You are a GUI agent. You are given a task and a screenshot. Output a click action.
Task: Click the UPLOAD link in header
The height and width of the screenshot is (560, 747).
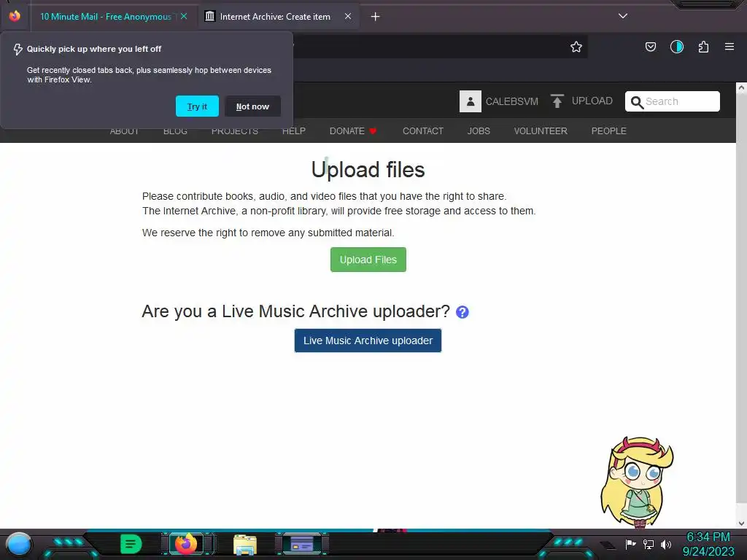point(592,101)
